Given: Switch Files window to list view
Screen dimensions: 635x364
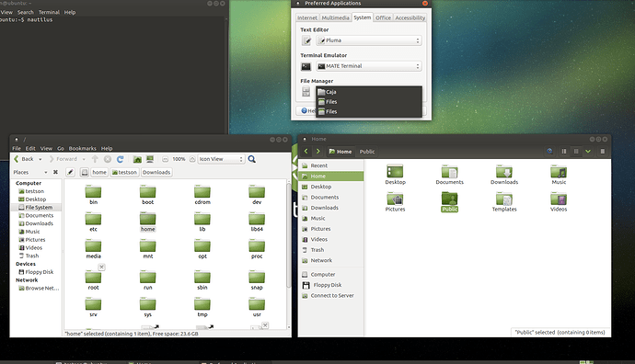Looking at the screenshot, I should pos(564,152).
